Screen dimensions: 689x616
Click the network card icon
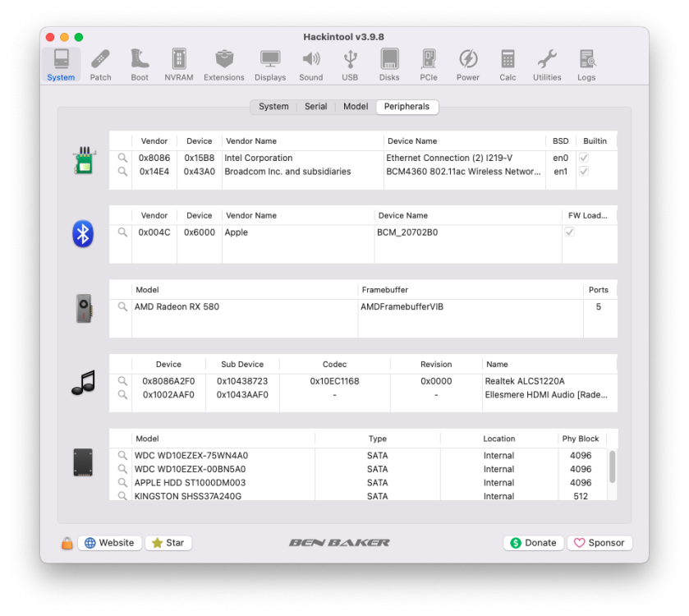[84, 160]
